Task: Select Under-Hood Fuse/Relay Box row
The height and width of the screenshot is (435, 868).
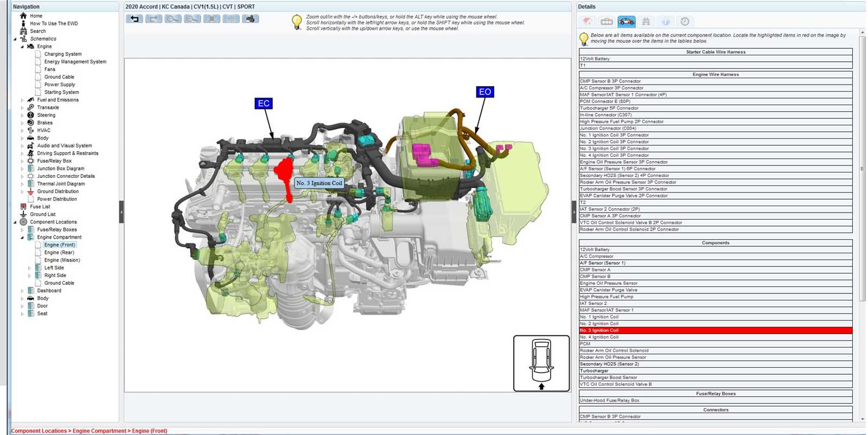Action: coord(716,400)
